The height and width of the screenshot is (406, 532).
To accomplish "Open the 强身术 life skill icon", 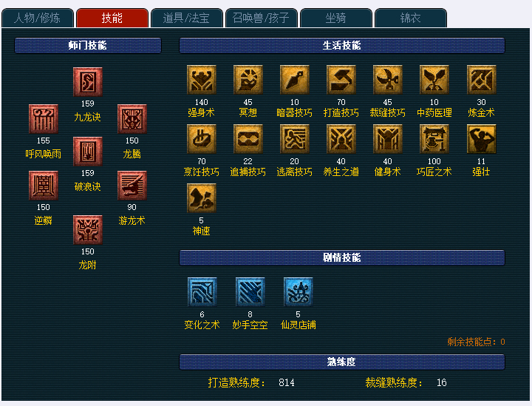I will pyautogui.click(x=201, y=80).
